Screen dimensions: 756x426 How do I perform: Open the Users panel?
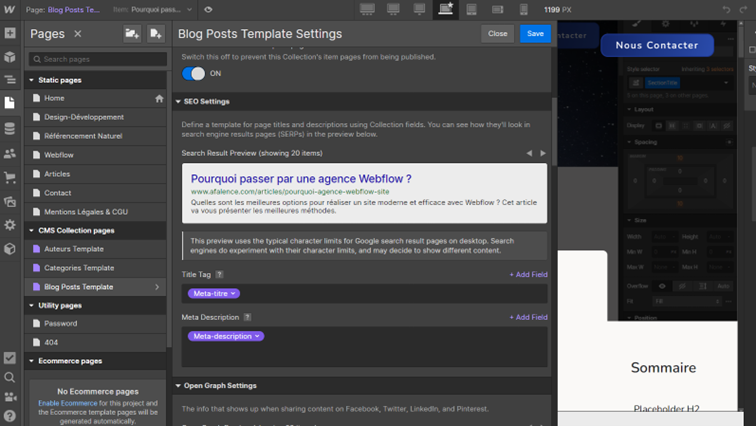point(10,154)
